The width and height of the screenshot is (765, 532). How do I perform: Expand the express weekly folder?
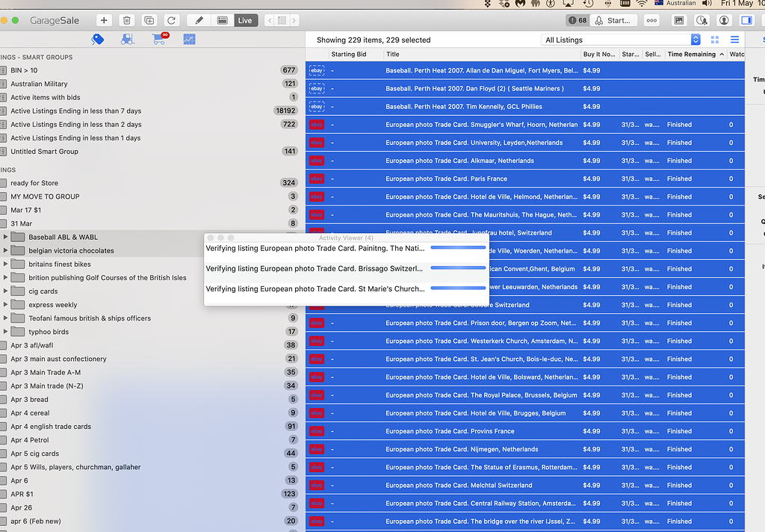5,305
